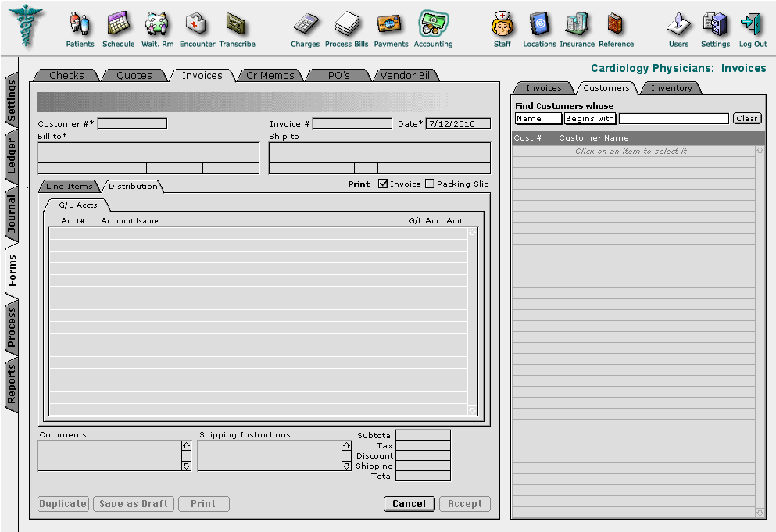Click the Subtotal amount field

pos(423,435)
